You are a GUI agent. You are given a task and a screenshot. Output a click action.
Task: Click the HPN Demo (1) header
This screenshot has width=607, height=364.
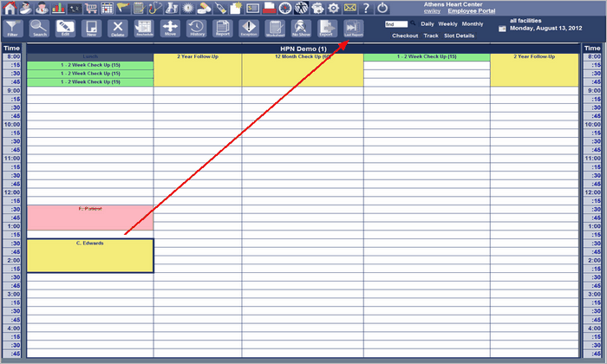[x=303, y=49]
